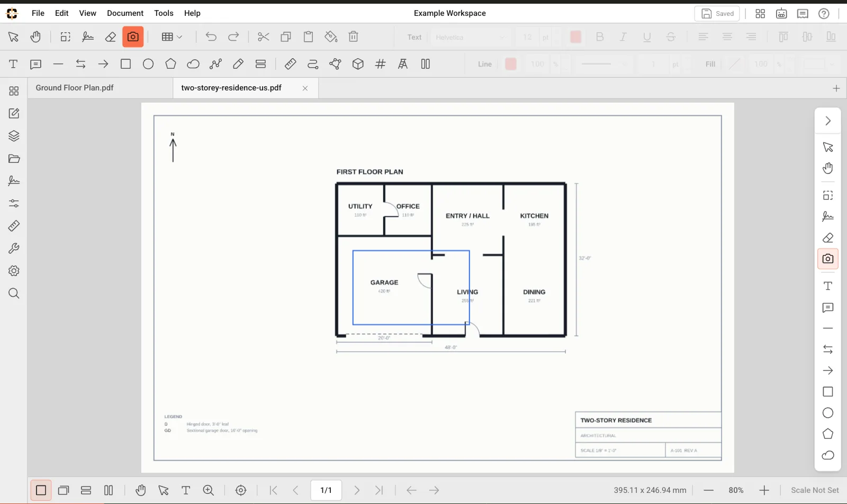Click the zoom out minus button
The width and height of the screenshot is (847, 504).
(709, 490)
